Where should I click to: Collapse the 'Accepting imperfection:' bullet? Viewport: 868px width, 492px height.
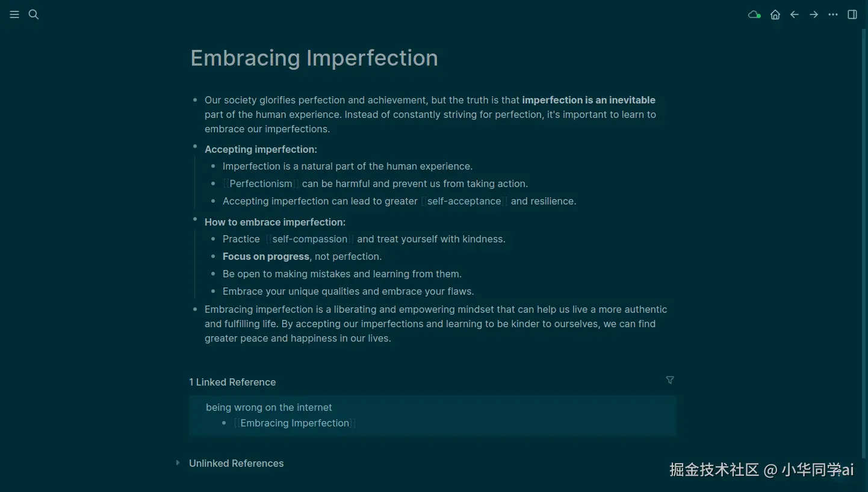[x=195, y=147]
